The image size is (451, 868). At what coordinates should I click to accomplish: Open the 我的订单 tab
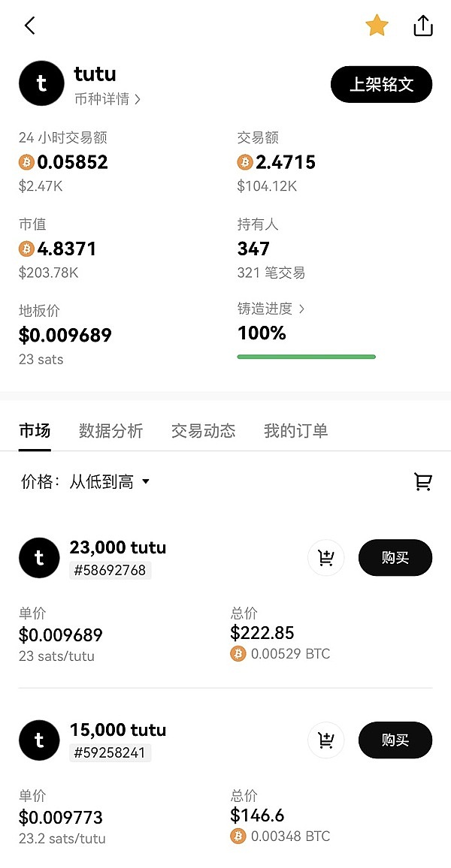coord(295,431)
